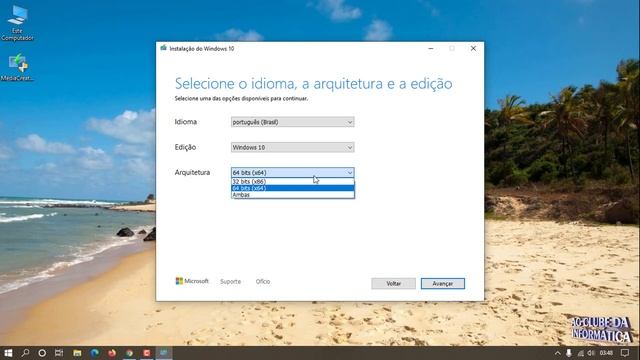
Task: Click the microphone tray icon
Action: point(569,353)
